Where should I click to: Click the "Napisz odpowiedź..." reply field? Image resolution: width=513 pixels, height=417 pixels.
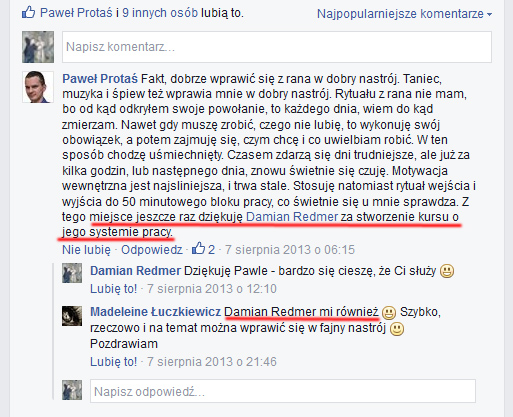click(283, 391)
